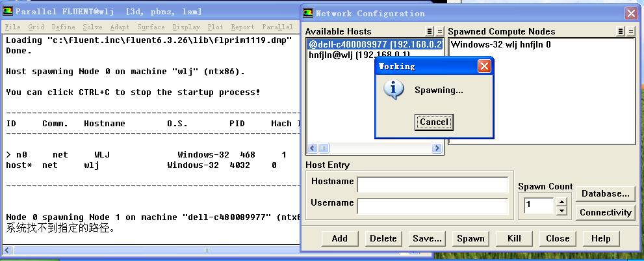Open the Database... dialog
This screenshot has width=644, height=261.
(605, 193)
